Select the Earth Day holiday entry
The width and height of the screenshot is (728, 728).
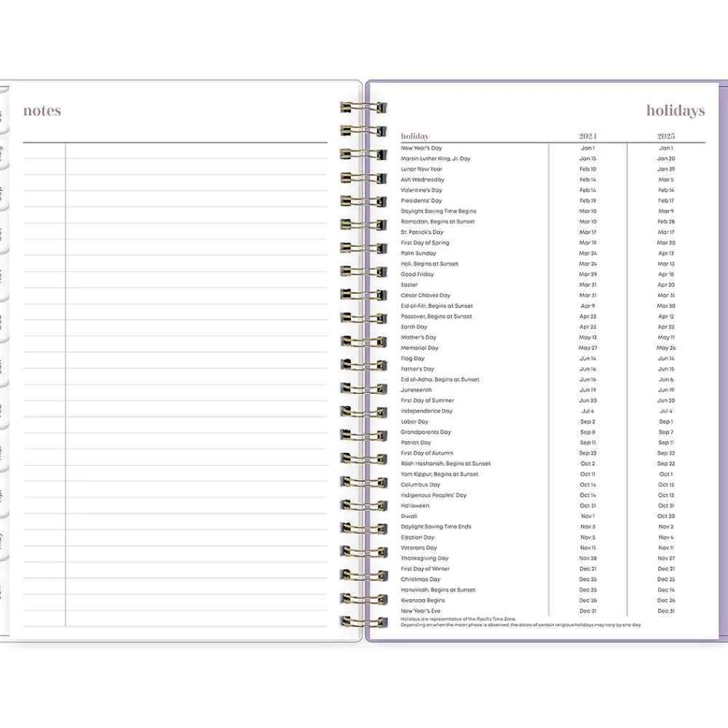414,327
